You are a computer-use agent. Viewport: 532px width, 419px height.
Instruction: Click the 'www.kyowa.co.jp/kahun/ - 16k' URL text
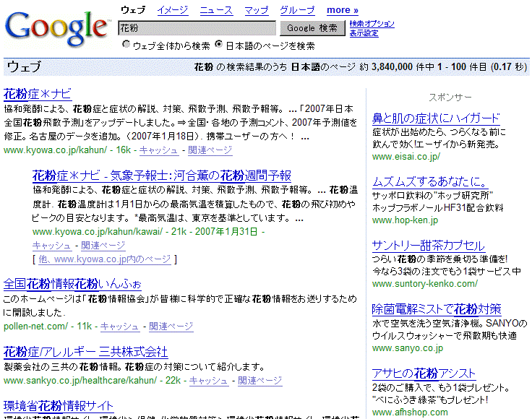tap(67, 150)
